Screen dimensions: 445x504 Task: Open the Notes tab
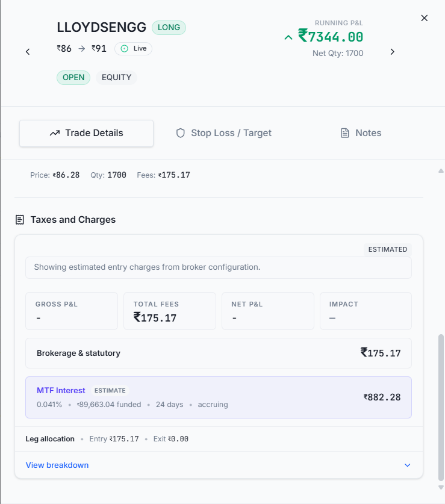(361, 133)
